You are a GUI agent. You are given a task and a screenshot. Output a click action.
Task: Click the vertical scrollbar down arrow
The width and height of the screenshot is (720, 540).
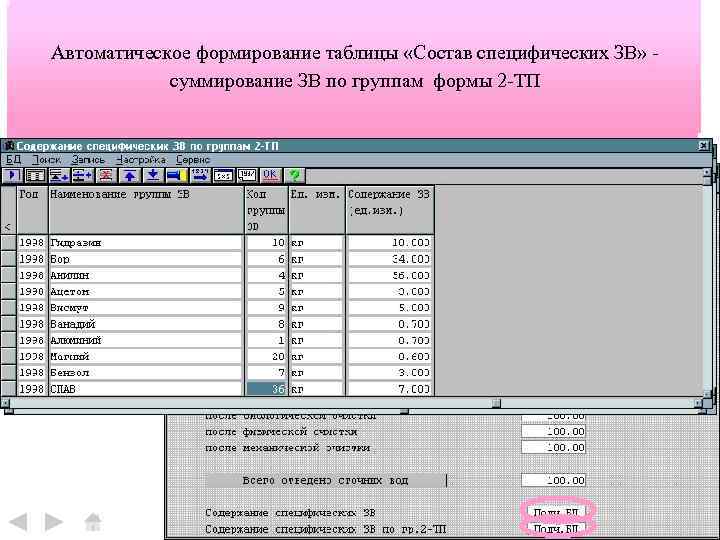[707, 394]
